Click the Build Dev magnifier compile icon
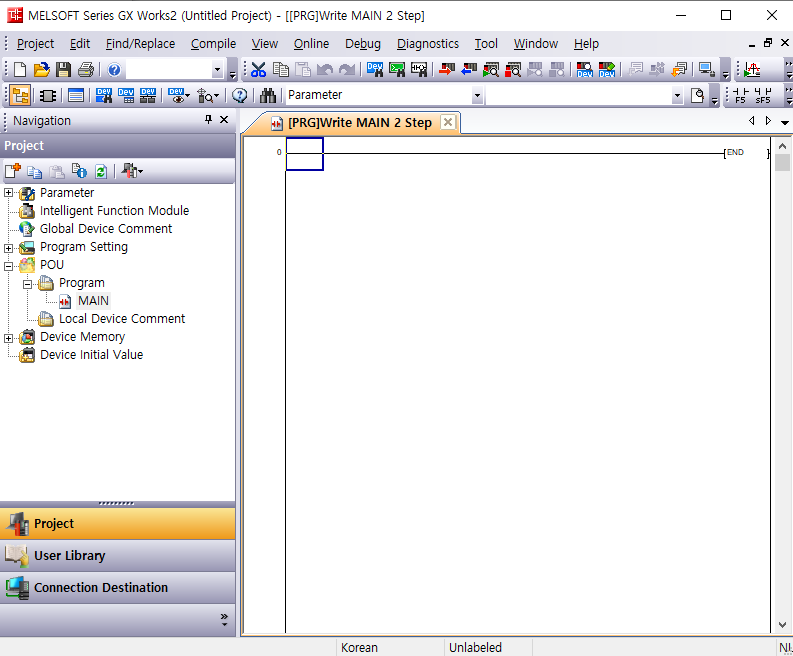Screen dimensions: 793x656 [x=585, y=69]
